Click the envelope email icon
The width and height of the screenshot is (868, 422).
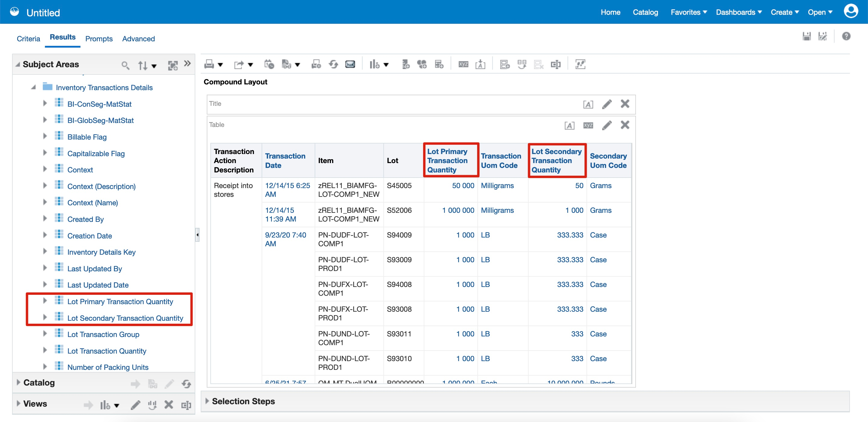click(x=350, y=64)
